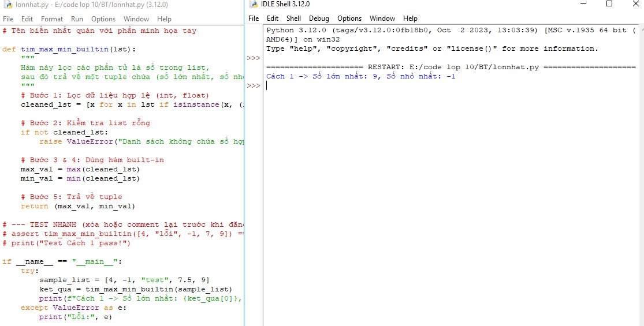The width and height of the screenshot is (644, 326).
Task: Click 'sample_list = [4, -1, "test", 7.5, 9]' line
Action: coord(124,280)
